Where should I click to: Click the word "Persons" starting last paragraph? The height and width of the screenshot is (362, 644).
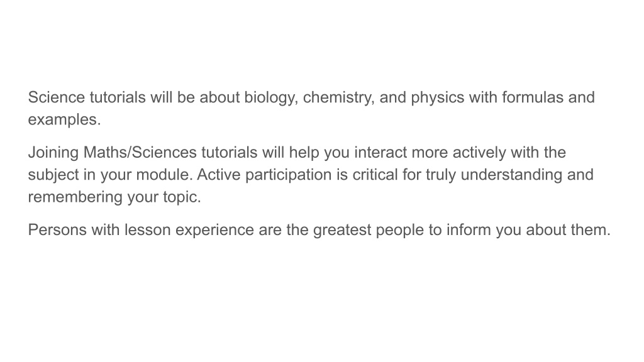[x=57, y=230]
